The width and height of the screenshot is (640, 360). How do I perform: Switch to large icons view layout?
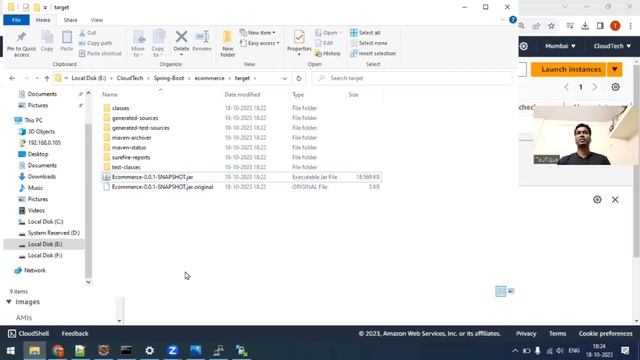(511, 291)
